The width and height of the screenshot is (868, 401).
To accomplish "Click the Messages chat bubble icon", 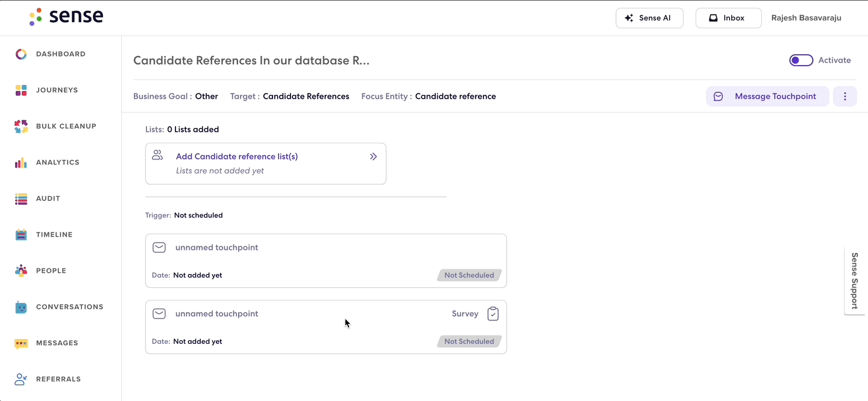I will click(21, 343).
